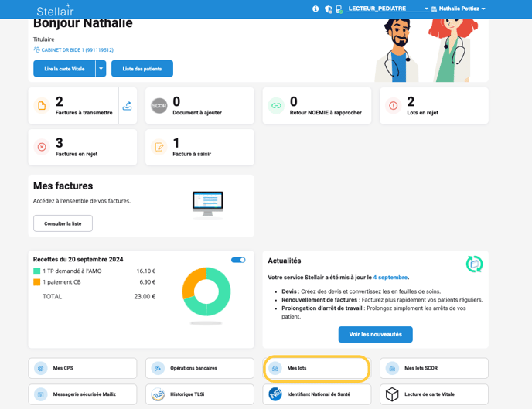532x409 pixels.
Task: Click the information icon in header
Action: pyautogui.click(x=315, y=9)
